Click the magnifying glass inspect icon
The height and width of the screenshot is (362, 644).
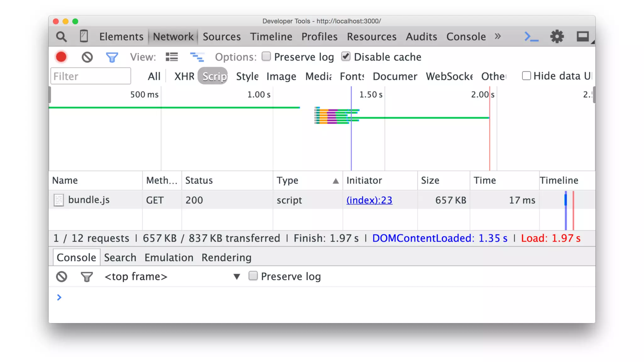(x=61, y=37)
